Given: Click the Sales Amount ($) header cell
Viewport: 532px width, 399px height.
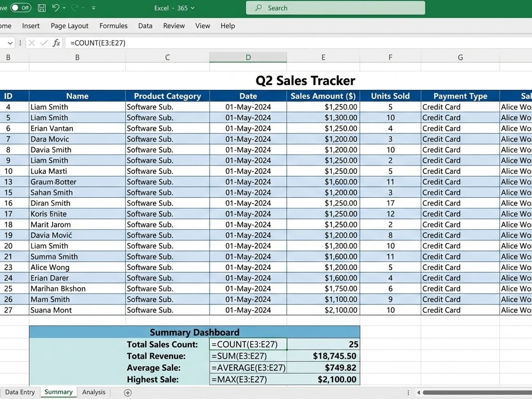Looking at the screenshot, I should point(323,96).
